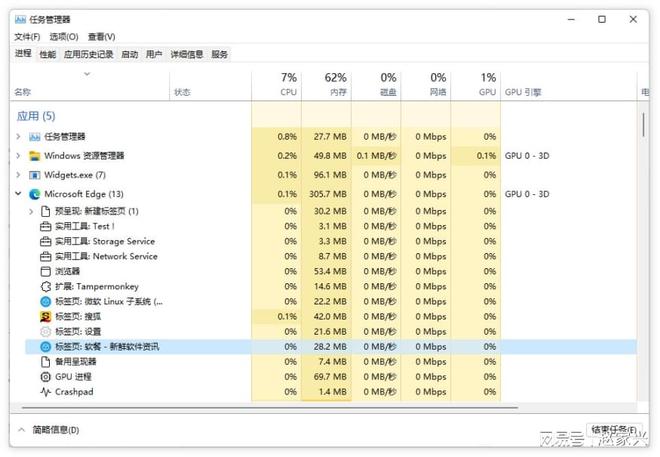Click the Windows 资源管理器 folder icon
The image size is (660, 457).
pos(35,156)
